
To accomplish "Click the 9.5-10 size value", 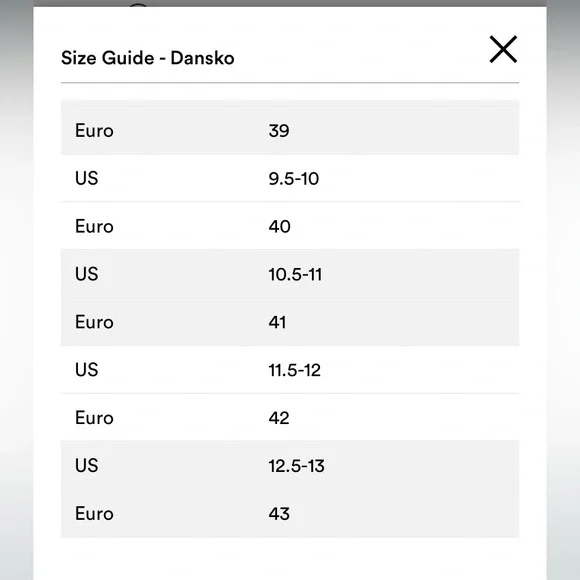I will tap(294, 179).
